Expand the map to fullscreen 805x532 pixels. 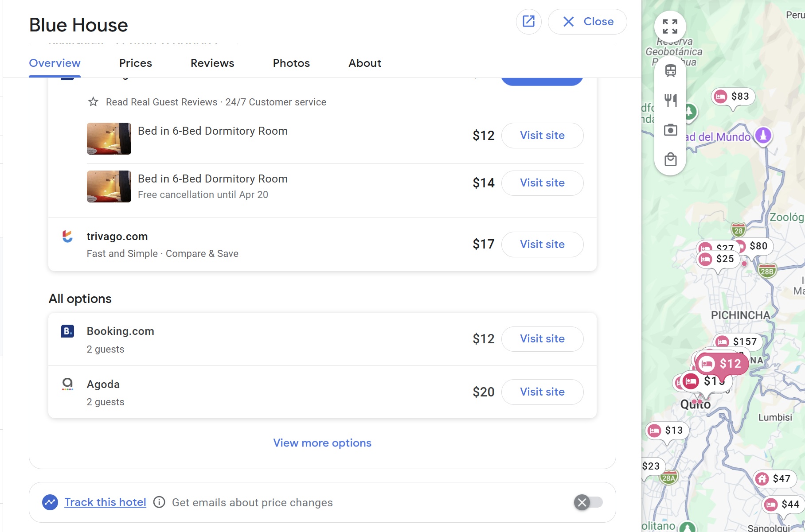pos(670,27)
